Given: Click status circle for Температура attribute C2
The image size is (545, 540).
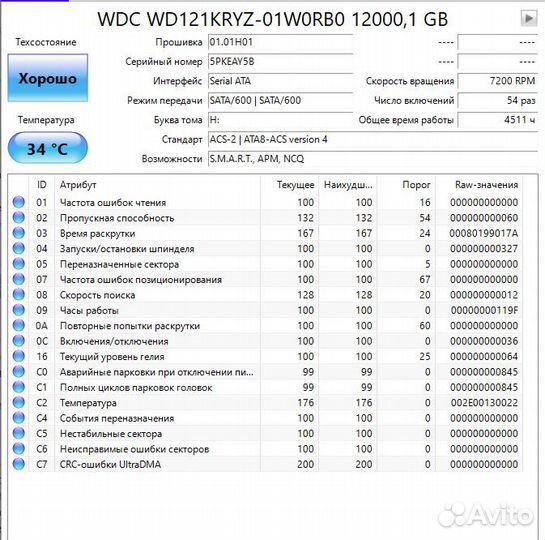Looking at the screenshot, I should coord(19,402).
